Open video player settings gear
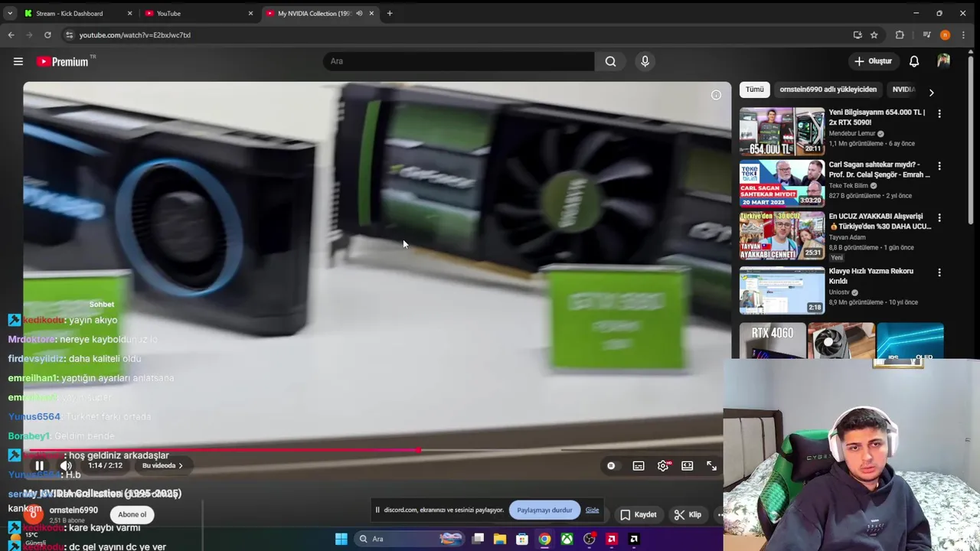980x551 pixels. click(663, 465)
